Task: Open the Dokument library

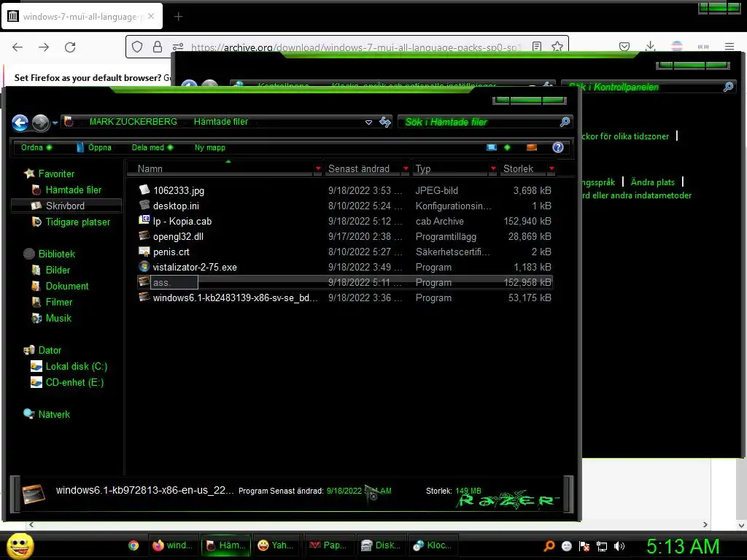Action: tap(60, 286)
